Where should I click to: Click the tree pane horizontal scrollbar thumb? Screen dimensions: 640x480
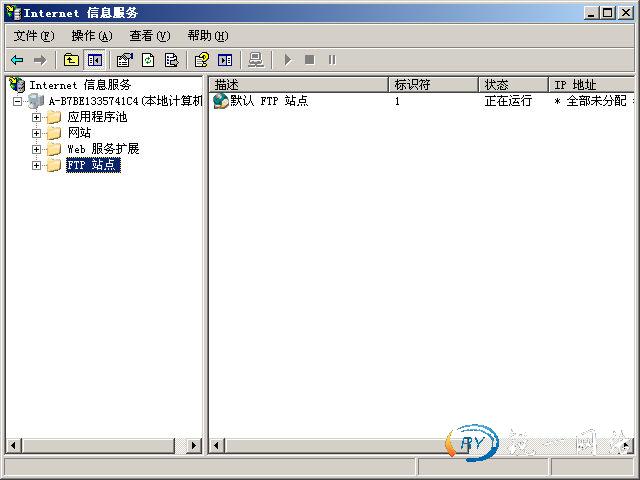98,445
